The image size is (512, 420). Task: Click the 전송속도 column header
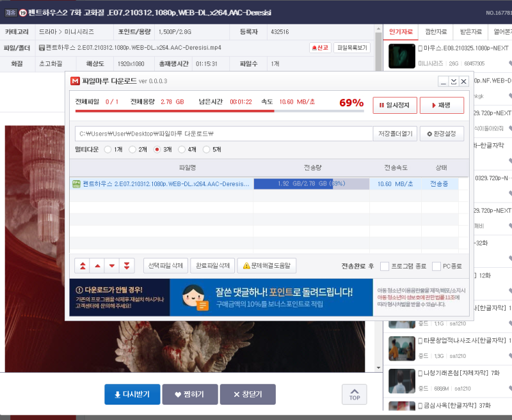[x=396, y=167]
